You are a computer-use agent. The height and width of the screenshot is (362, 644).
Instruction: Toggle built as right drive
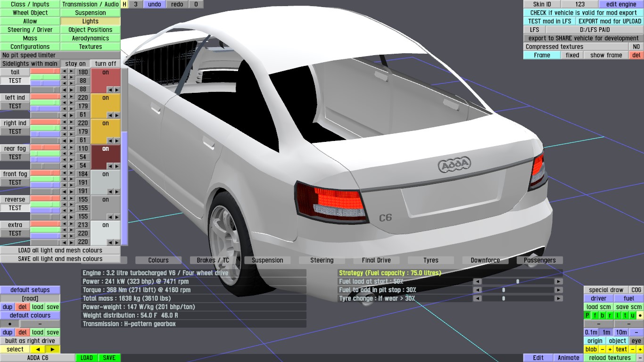[x=30, y=341]
